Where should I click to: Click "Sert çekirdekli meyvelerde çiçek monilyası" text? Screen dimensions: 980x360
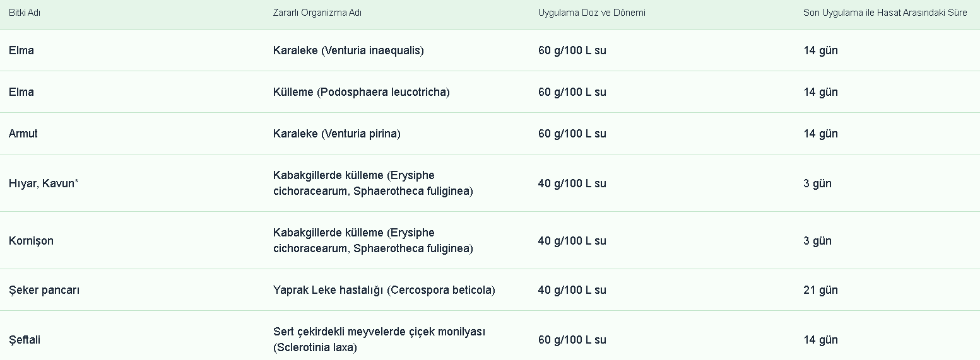[379, 332]
